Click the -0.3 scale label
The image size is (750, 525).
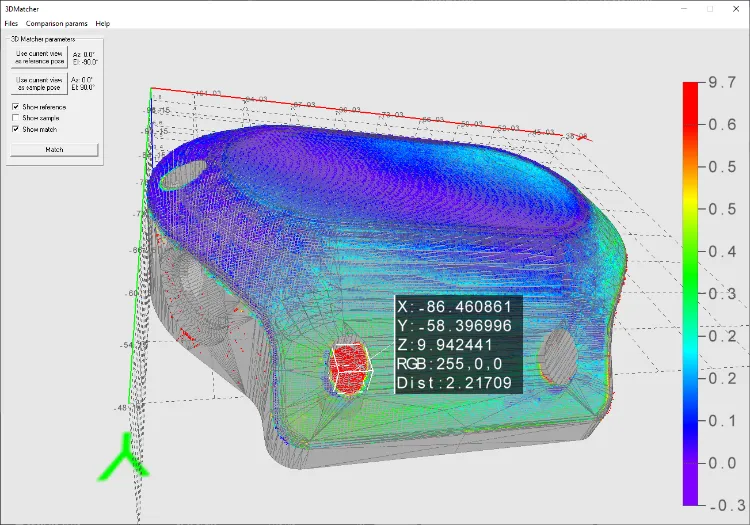click(727, 505)
